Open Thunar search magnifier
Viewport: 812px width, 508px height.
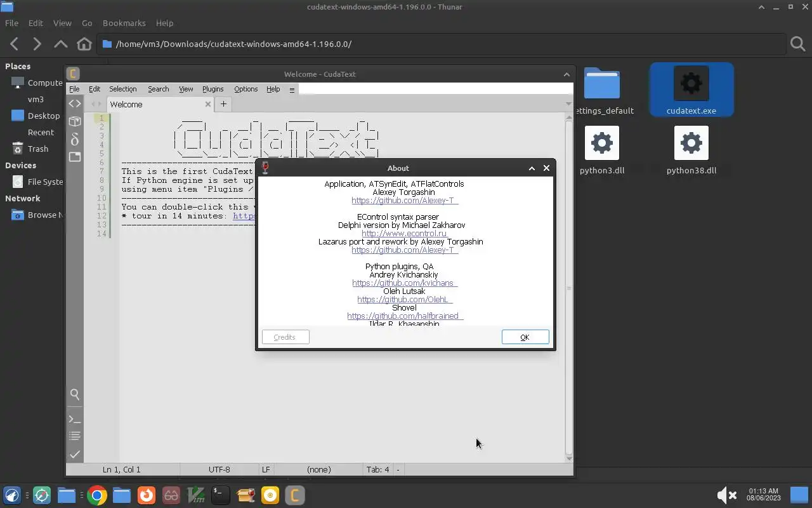coord(798,44)
